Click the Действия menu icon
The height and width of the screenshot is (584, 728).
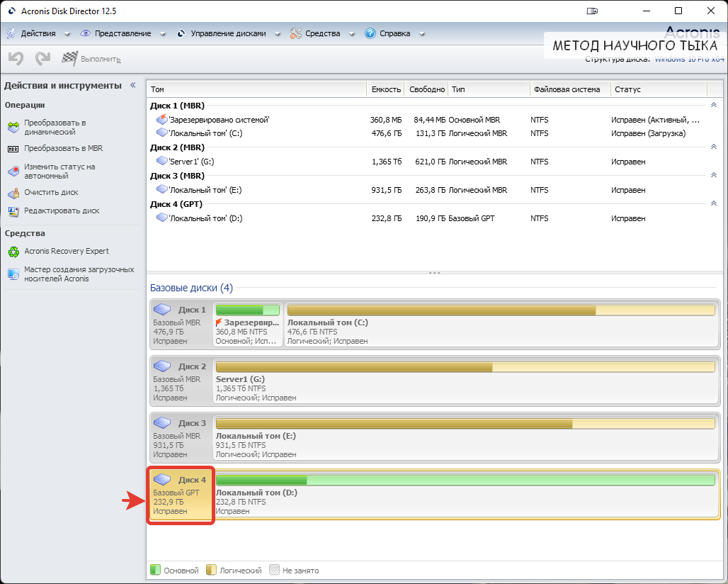[11, 33]
